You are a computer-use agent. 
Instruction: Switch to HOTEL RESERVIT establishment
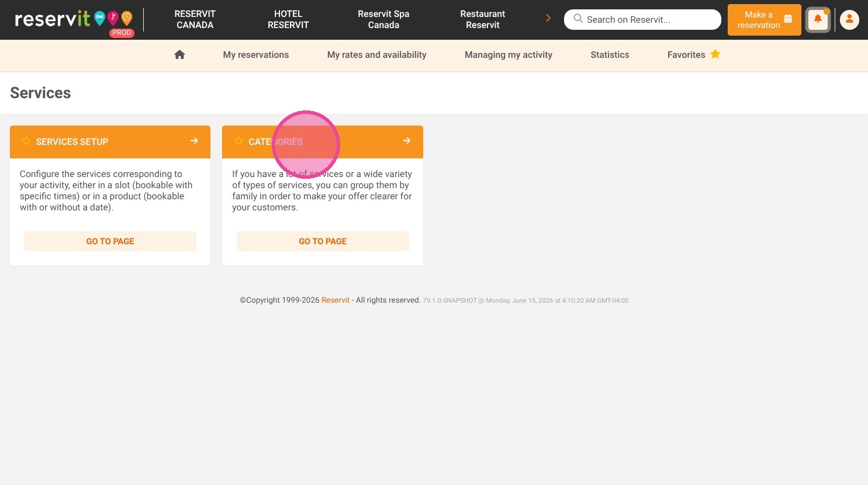pyautogui.click(x=288, y=19)
